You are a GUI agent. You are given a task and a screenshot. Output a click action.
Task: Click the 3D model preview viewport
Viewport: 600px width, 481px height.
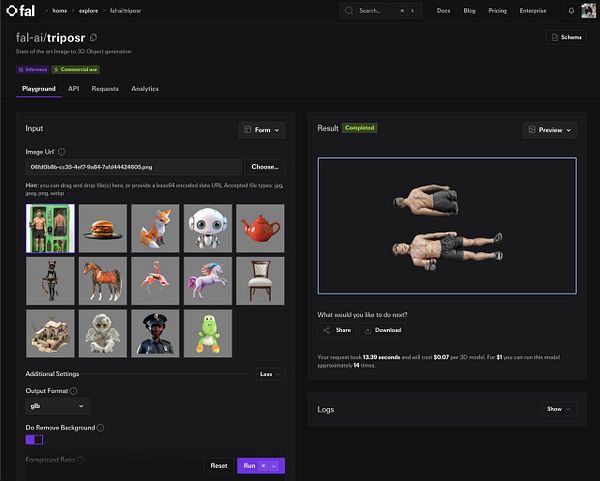(447, 226)
